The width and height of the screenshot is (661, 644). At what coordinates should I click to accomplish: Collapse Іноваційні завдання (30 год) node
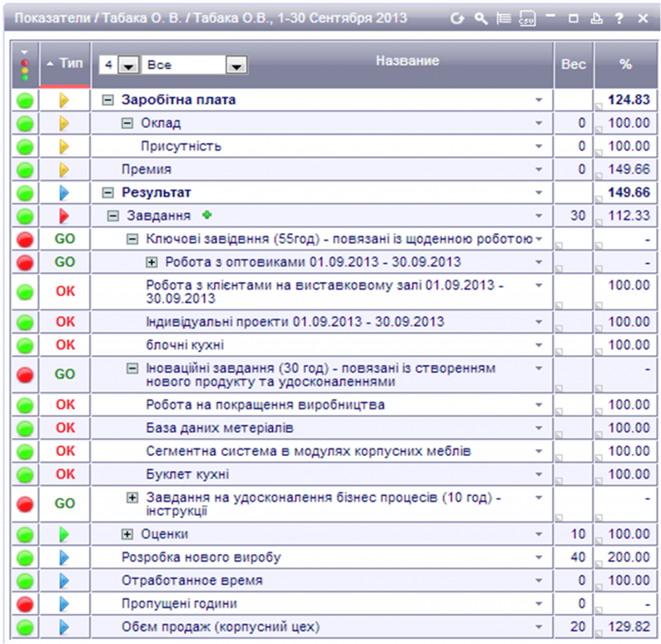point(132,369)
